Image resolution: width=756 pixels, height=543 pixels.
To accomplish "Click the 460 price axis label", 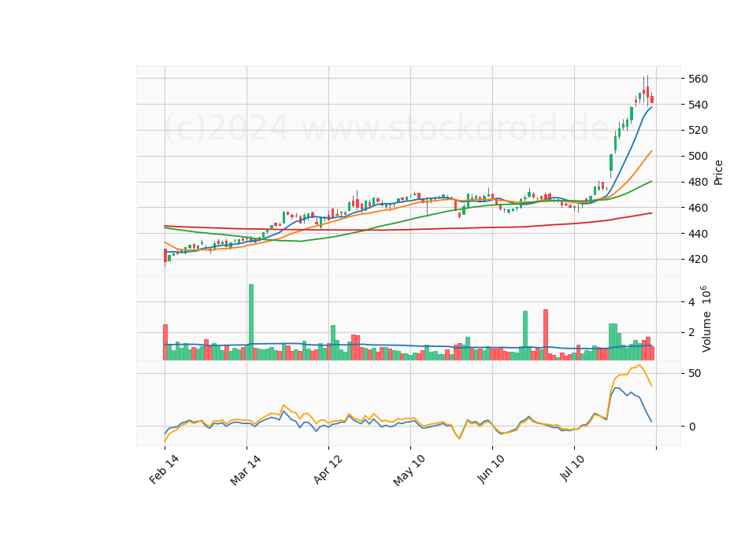I will click(698, 208).
